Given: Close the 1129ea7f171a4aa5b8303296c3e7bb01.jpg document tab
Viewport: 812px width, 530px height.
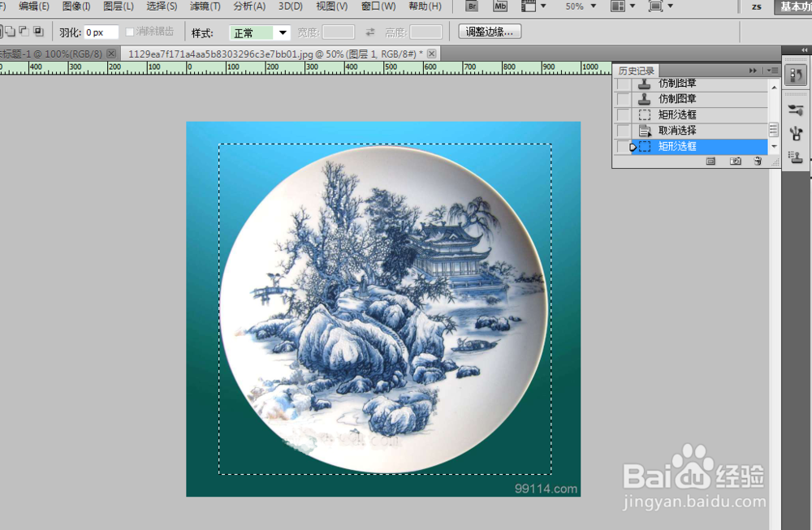Looking at the screenshot, I should pos(432,54).
